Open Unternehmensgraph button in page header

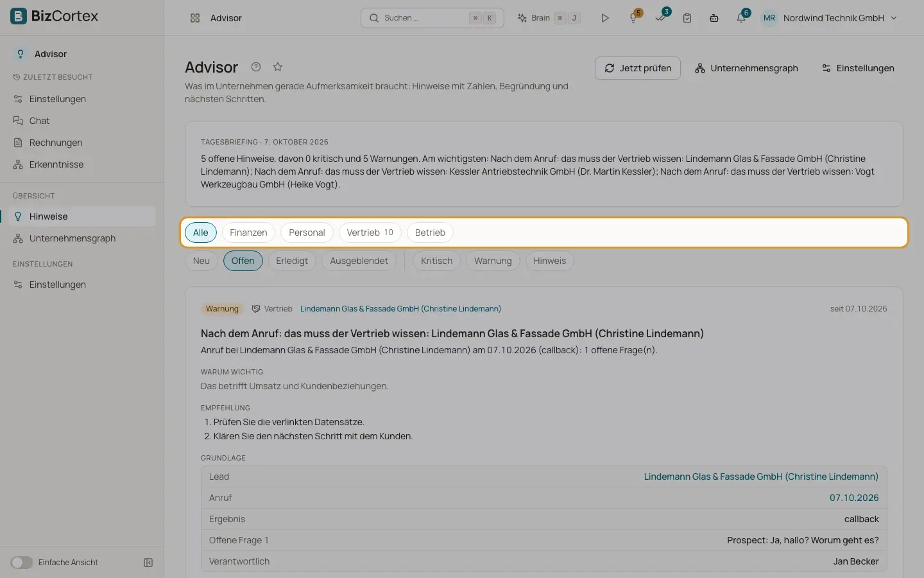[x=746, y=68]
